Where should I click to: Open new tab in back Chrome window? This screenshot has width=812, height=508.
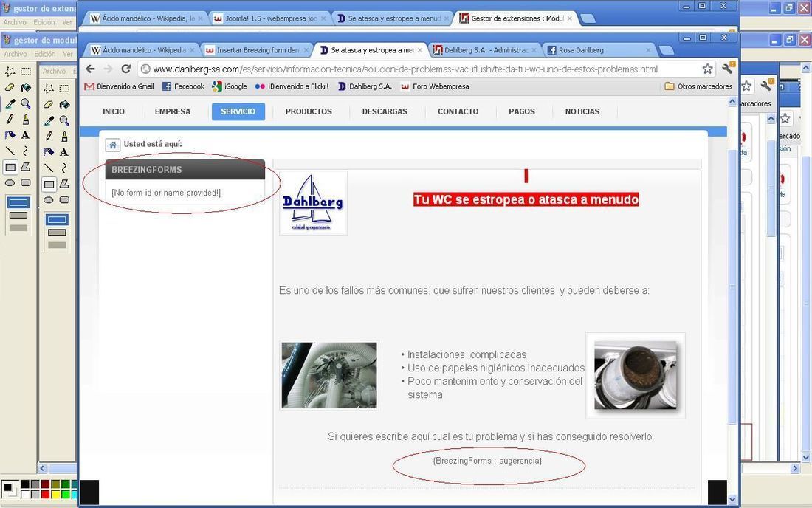point(588,18)
